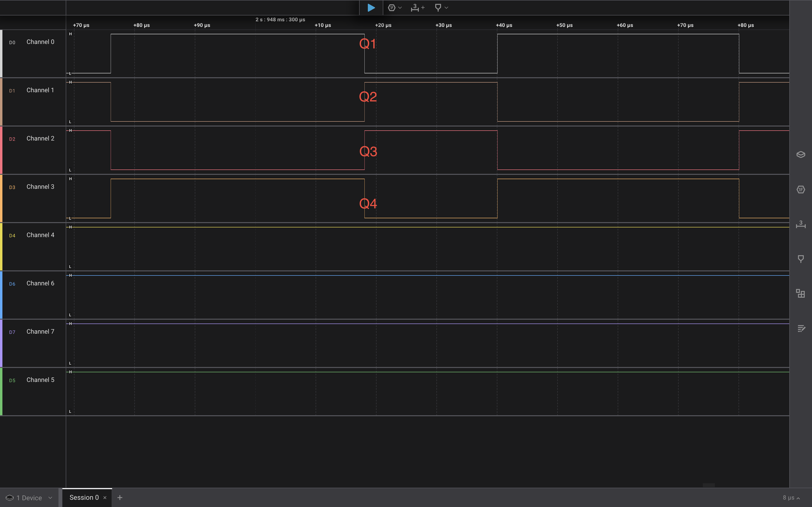This screenshot has height=507, width=812.
Task: Expand the 8 µs zoom indicator
Action: coord(791,498)
